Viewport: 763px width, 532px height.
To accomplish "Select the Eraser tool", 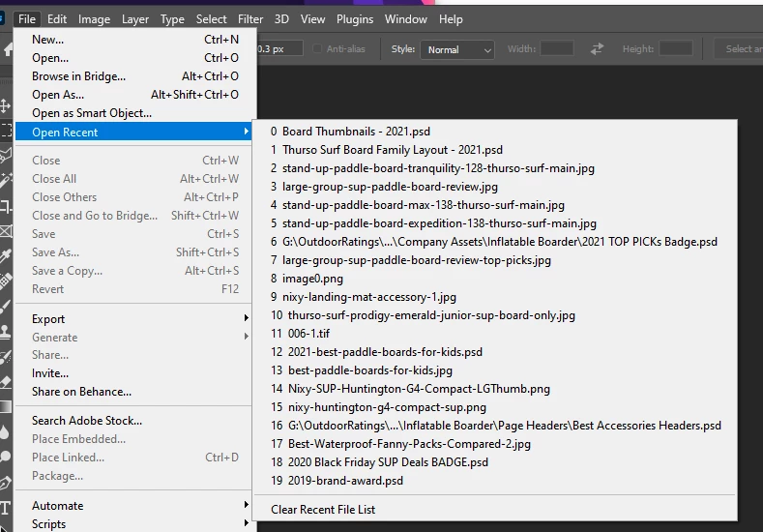I will (x=6, y=382).
